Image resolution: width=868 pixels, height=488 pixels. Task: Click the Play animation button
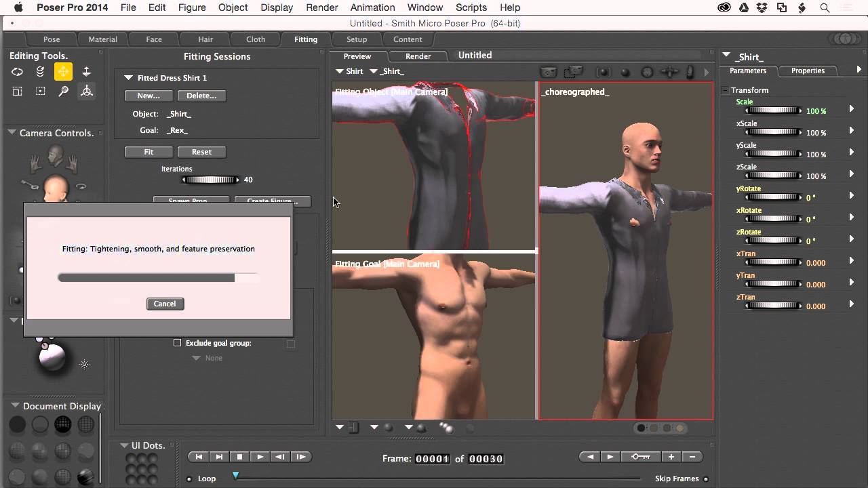(260, 457)
